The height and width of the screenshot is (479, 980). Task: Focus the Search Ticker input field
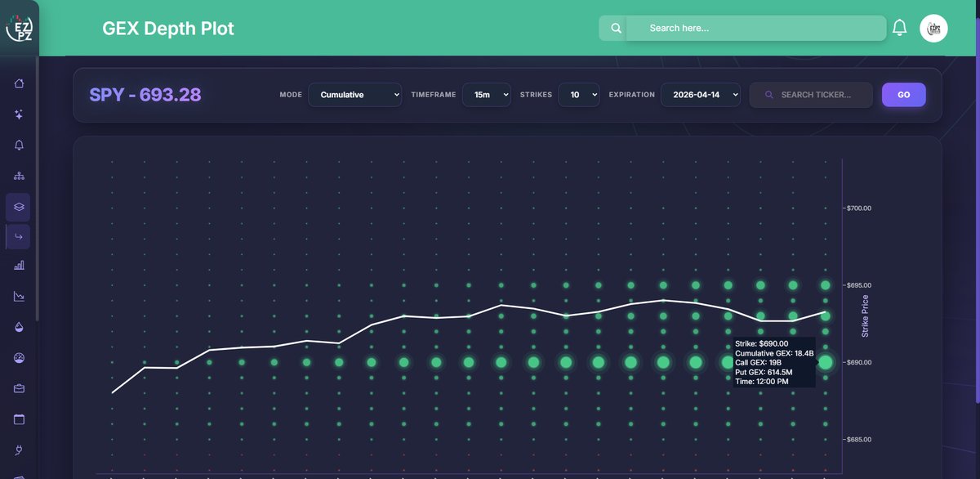pyautogui.click(x=811, y=95)
